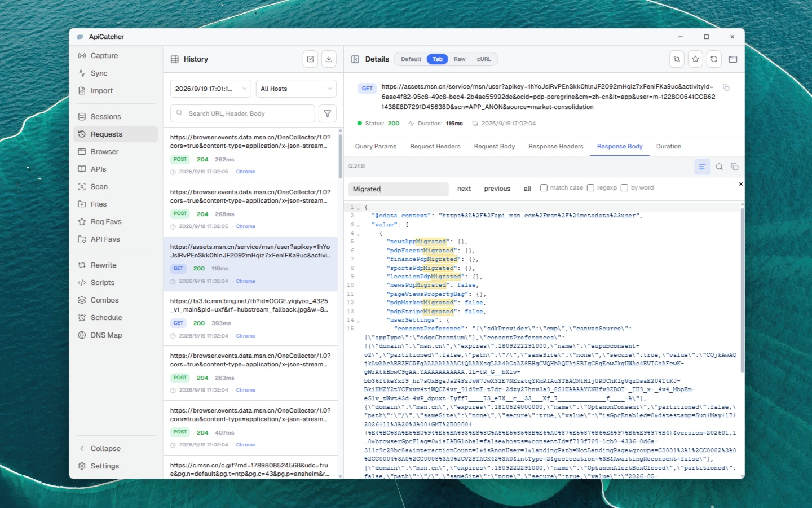Open the Scripts section
Image resolution: width=812 pixels, height=508 pixels.
pyautogui.click(x=116, y=283)
